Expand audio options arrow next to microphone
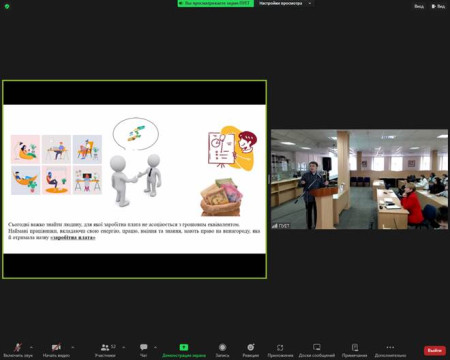Screen dimensions: 450x360 (31, 347)
